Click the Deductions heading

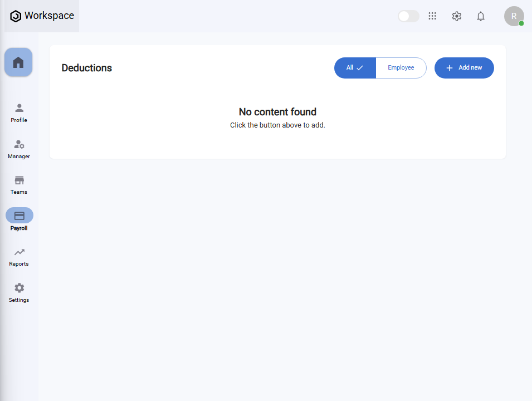(87, 68)
